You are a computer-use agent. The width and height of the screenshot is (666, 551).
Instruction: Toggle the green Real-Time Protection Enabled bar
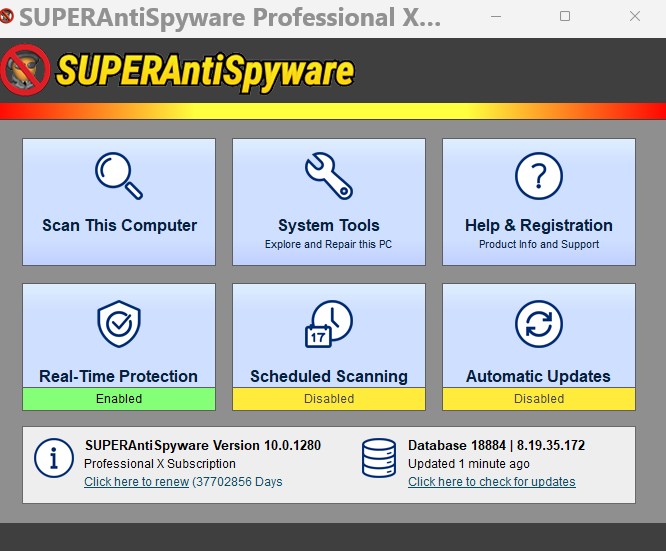point(119,398)
